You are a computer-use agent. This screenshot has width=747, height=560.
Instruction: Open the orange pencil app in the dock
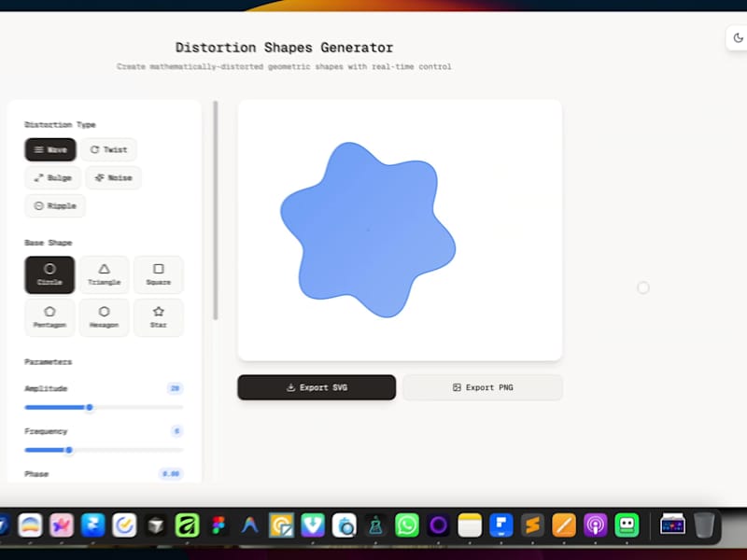[x=564, y=525]
